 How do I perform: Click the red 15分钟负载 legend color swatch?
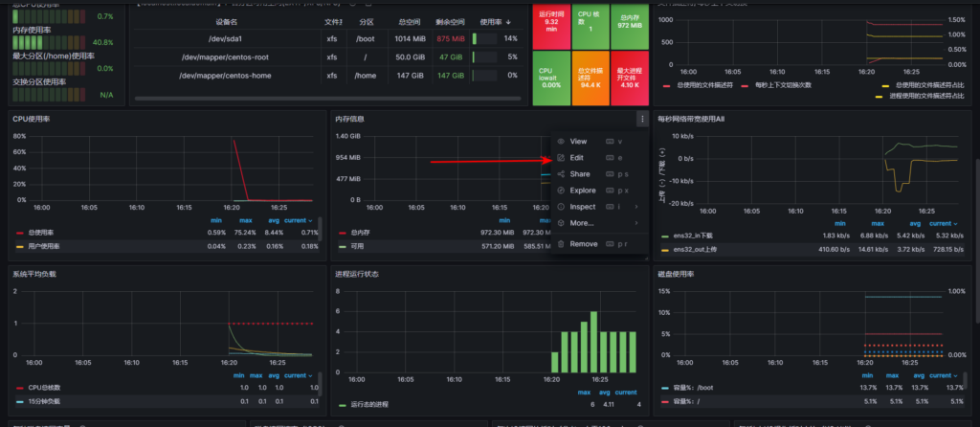point(20,401)
